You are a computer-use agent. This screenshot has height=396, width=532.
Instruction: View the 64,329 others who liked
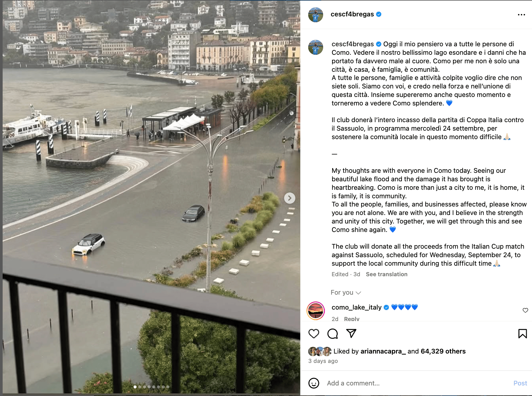[443, 351]
